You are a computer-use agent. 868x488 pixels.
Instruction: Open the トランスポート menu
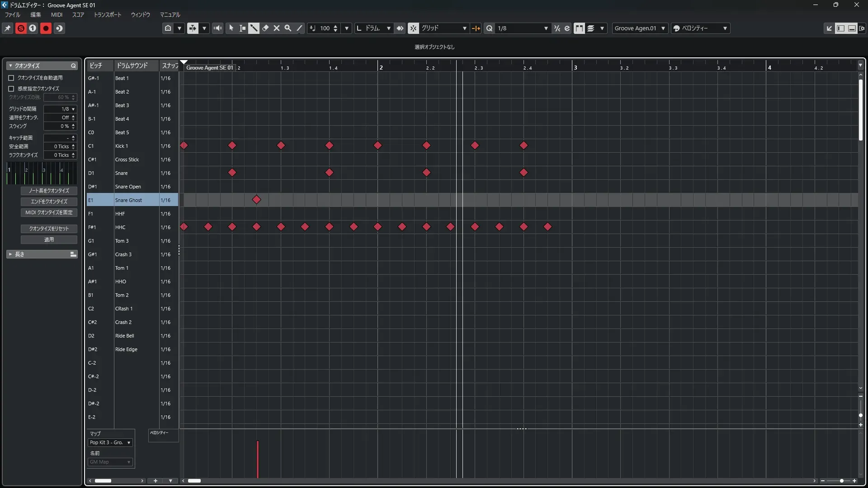[107, 15]
